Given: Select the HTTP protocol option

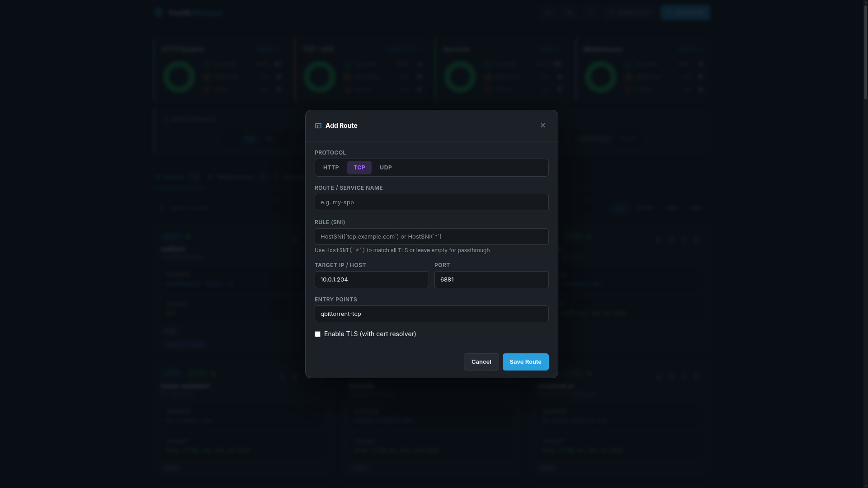Looking at the screenshot, I should 330,167.
